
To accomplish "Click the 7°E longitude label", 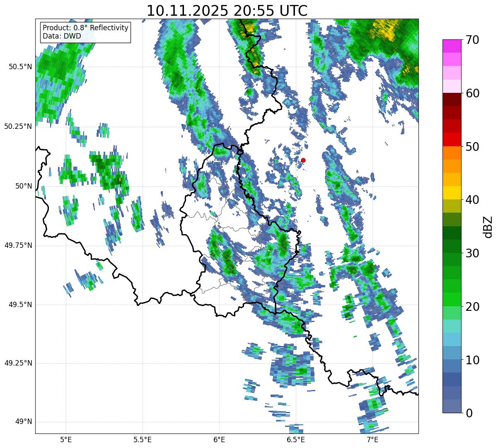I will pos(372,440).
